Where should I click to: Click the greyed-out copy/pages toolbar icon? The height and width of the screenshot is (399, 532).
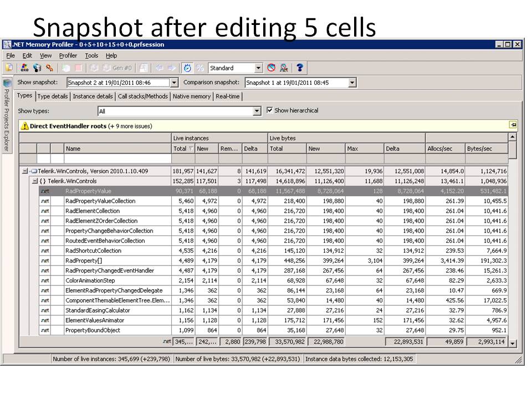(144, 68)
